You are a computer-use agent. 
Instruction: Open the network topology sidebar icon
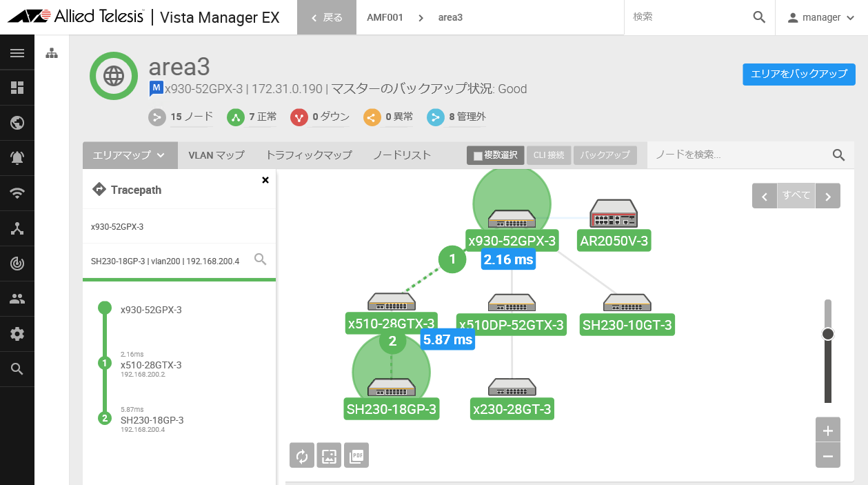coord(17,228)
